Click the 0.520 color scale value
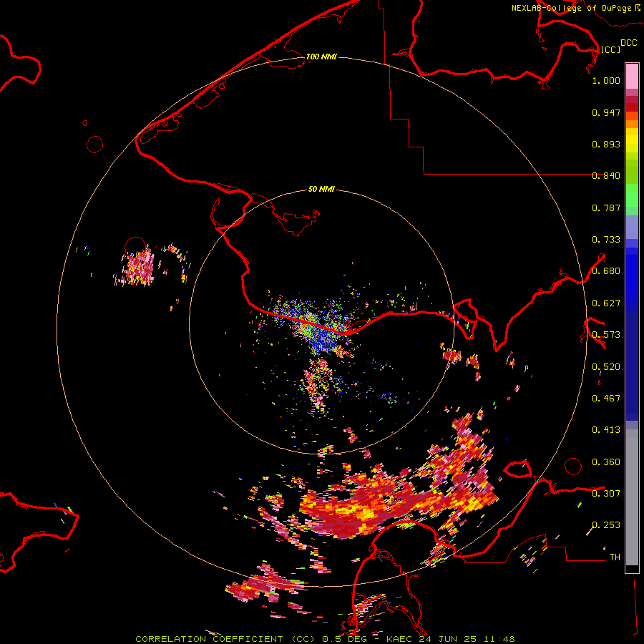Viewport: 644px width, 644px height. pos(606,367)
